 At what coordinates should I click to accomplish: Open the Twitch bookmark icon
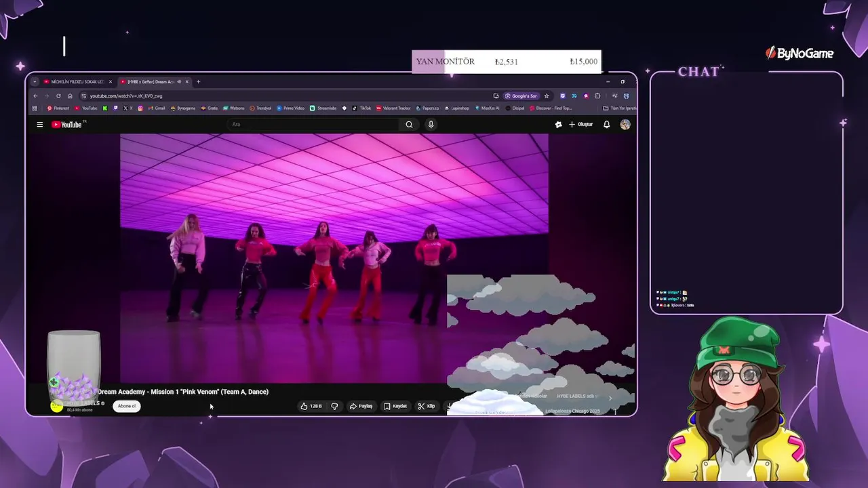(115, 108)
